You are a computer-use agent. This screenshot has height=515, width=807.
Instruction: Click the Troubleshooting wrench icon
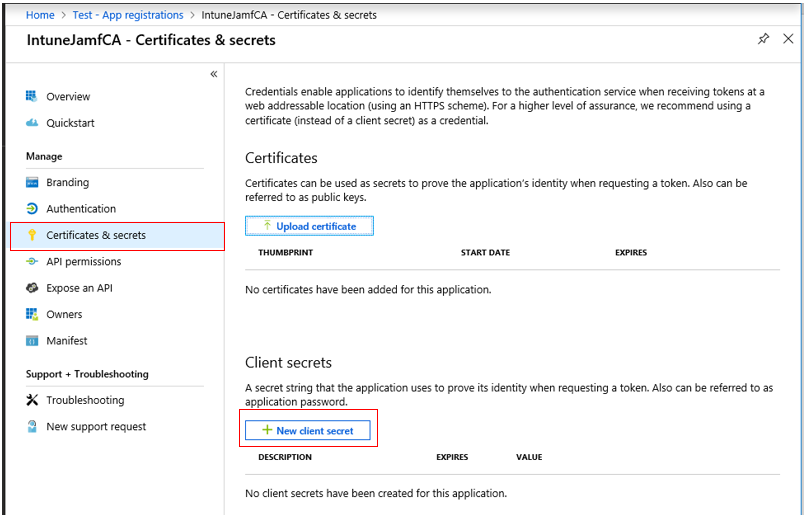tap(32, 400)
